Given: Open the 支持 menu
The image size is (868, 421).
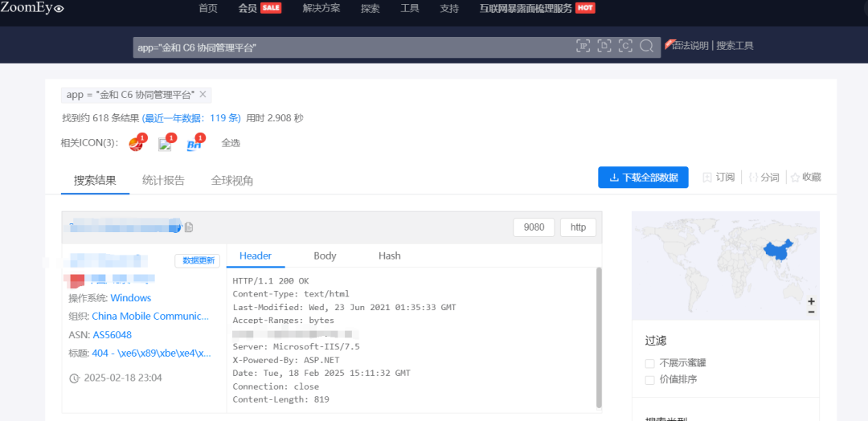Looking at the screenshot, I should click(x=449, y=8).
